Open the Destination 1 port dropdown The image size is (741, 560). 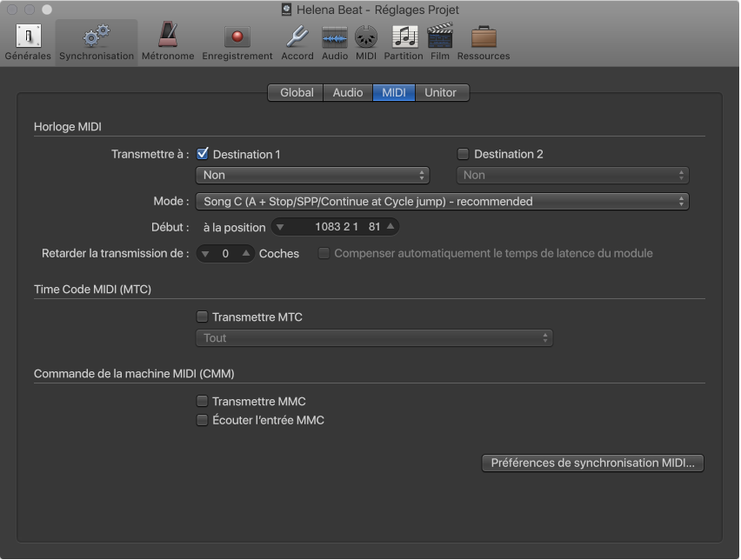[x=313, y=175]
